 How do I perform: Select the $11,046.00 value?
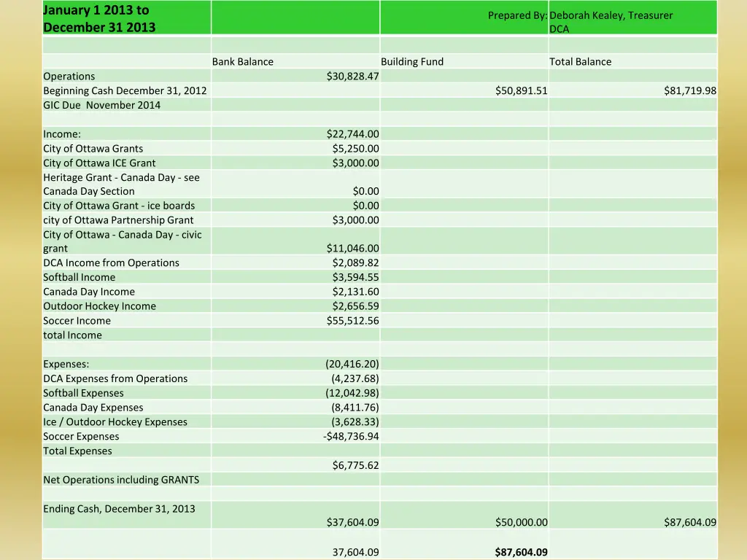point(352,248)
